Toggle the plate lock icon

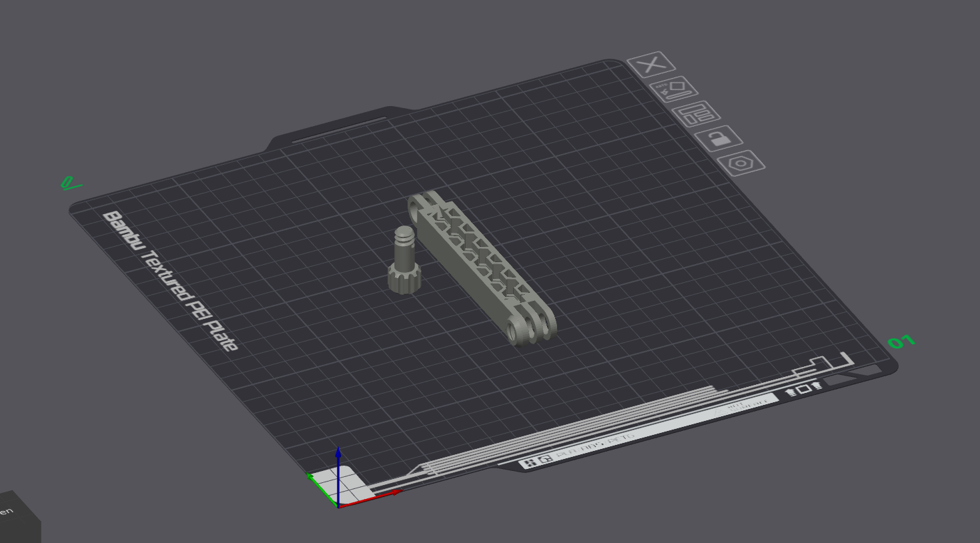tap(718, 139)
